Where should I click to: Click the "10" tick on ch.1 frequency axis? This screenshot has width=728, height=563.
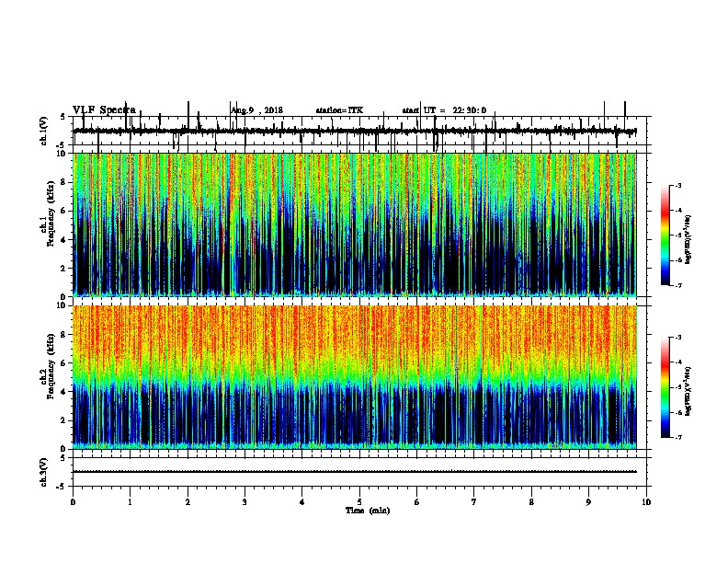[63, 154]
